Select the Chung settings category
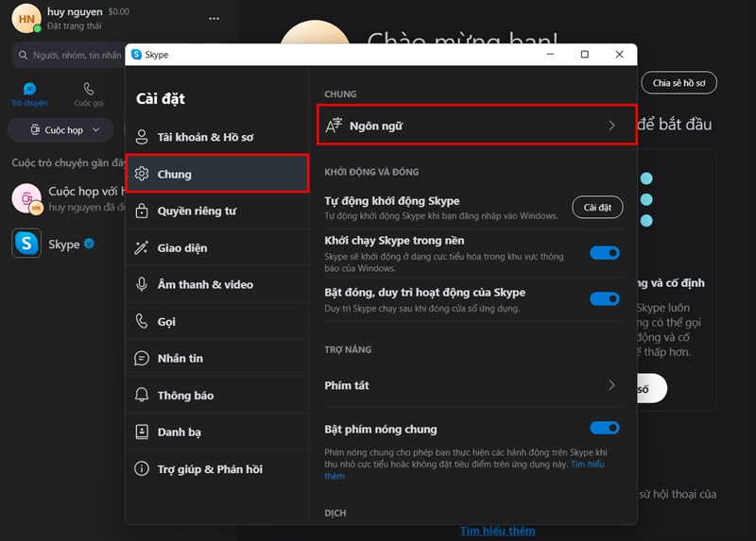Image resolution: width=756 pixels, height=541 pixels. tap(217, 174)
